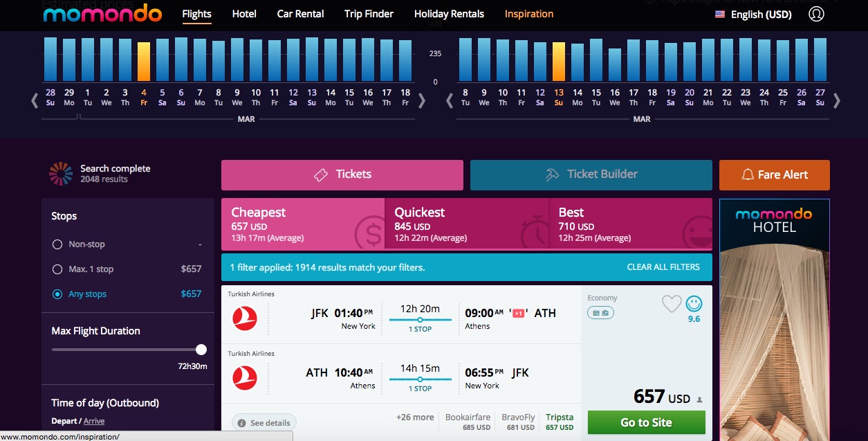868x441 pixels.
Task: Switch to Ticket Builder
Action: [591, 174]
